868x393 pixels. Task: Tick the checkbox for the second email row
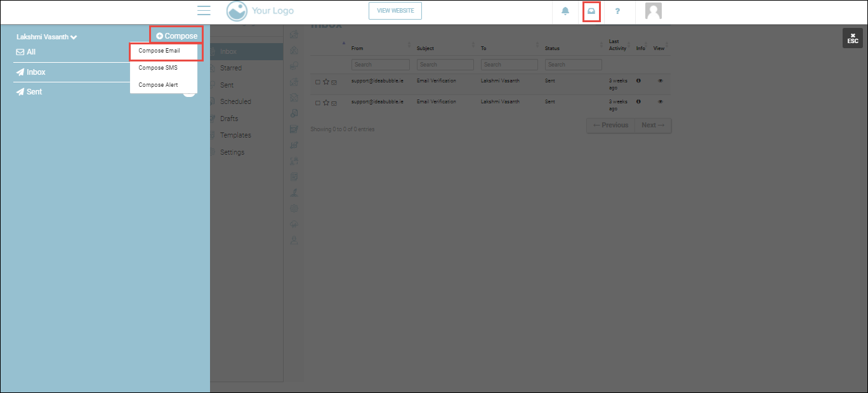pyautogui.click(x=318, y=103)
